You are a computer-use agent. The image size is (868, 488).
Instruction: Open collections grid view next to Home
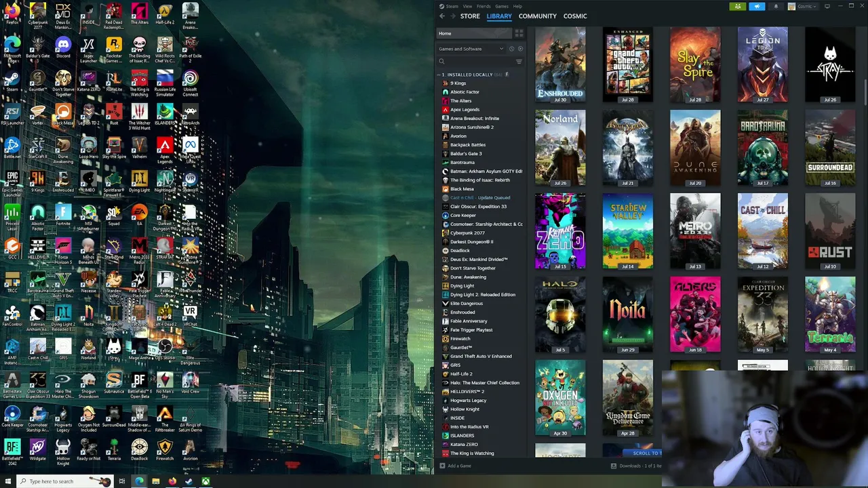point(519,33)
